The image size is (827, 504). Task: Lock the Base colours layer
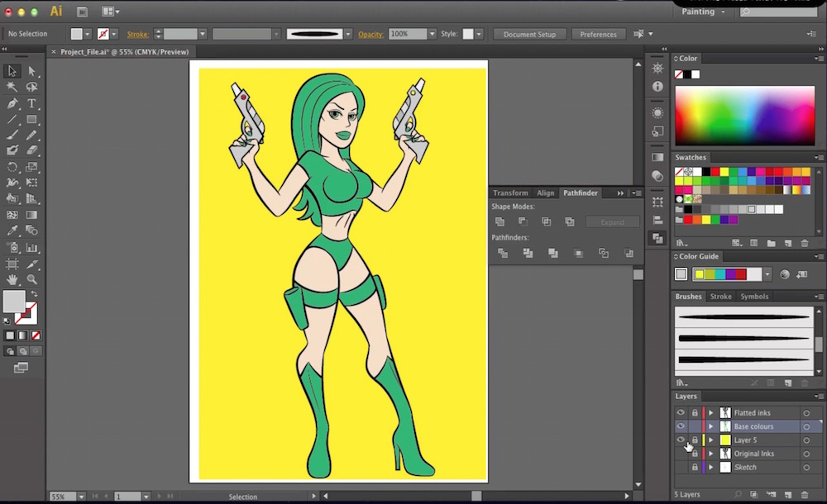click(695, 426)
